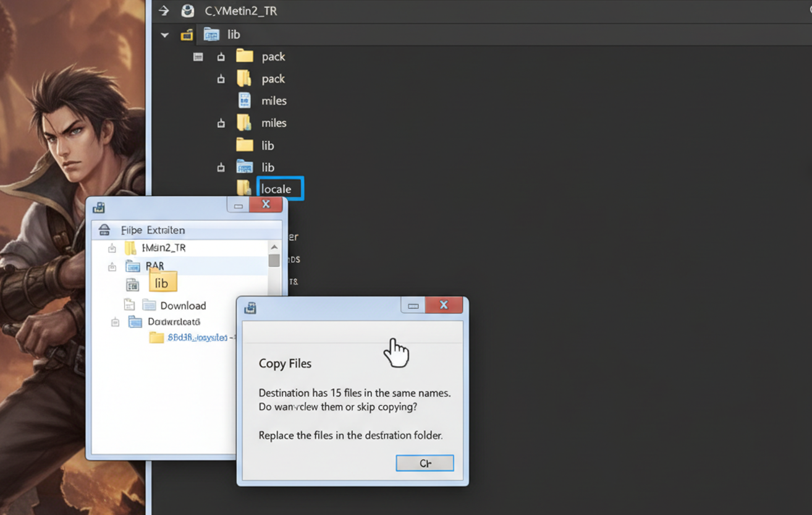Close the Copy Files dialog
Screen dimensions: 812x515
pos(444,305)
